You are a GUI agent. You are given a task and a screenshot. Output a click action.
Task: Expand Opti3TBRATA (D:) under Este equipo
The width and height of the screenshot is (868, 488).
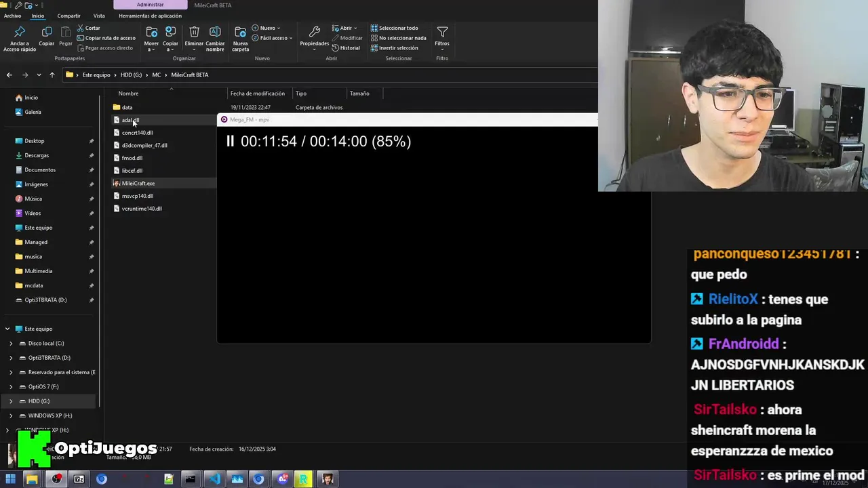[x=11, y=358]
